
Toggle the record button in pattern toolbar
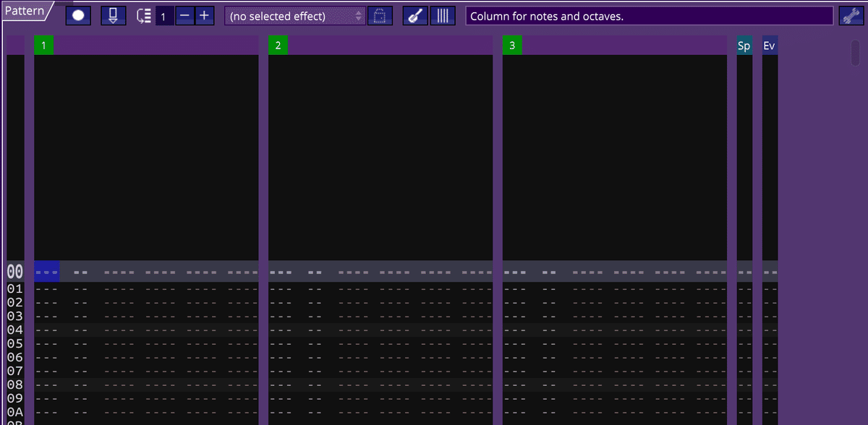pyautogui.click(x=78, y=15)
